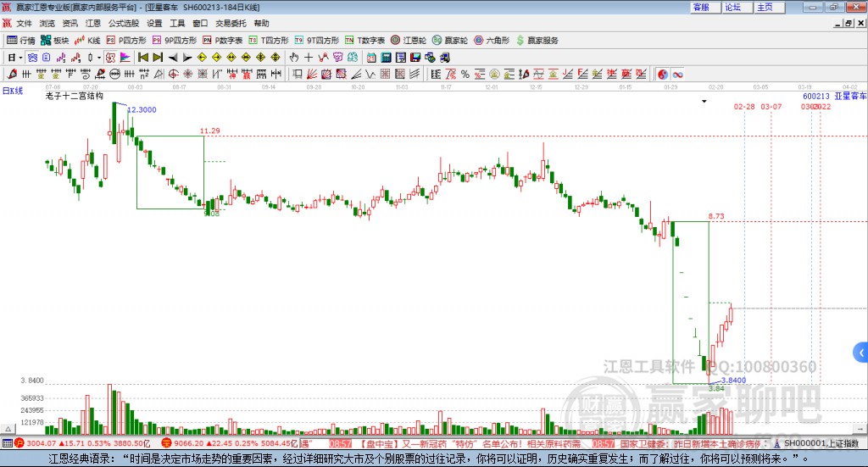The image size is (868, 467).
Task: Open the 江恩 menu
Action: 93,23
